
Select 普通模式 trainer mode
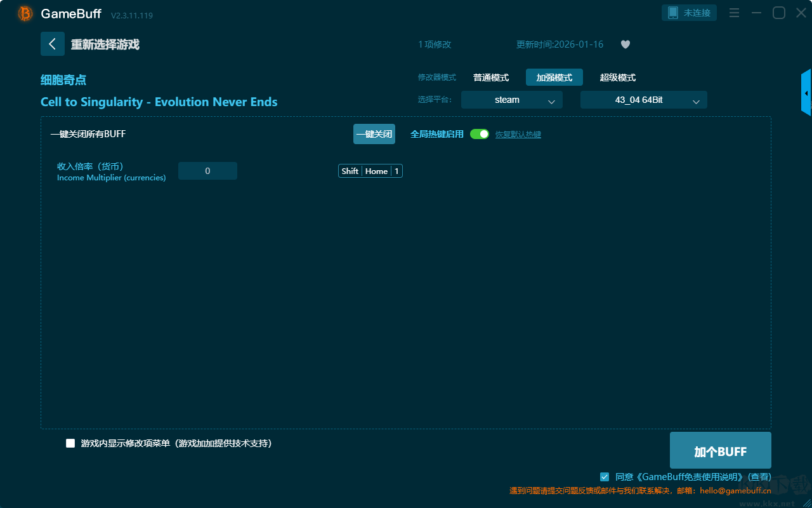click(x=491, y=77)
